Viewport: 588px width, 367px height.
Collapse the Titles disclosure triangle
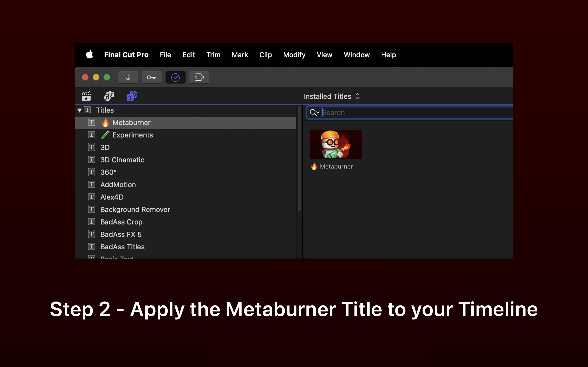click(79, 110)
